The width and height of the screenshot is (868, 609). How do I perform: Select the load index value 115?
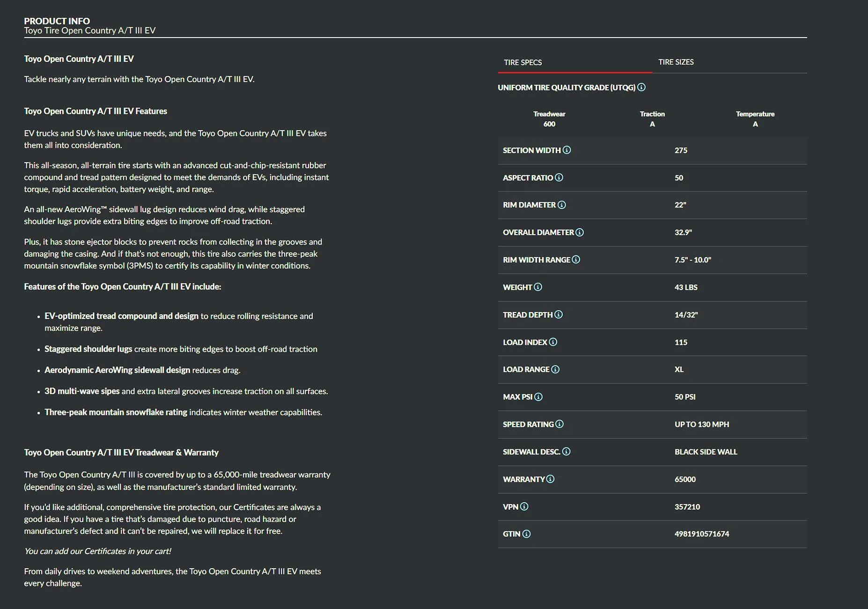point(681,342)
